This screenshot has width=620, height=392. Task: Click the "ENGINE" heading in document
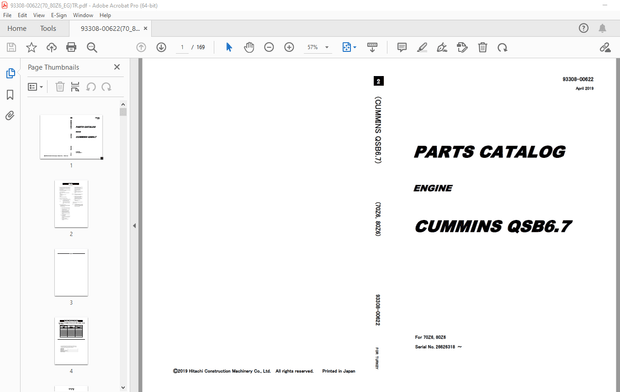tap(433, 188)
